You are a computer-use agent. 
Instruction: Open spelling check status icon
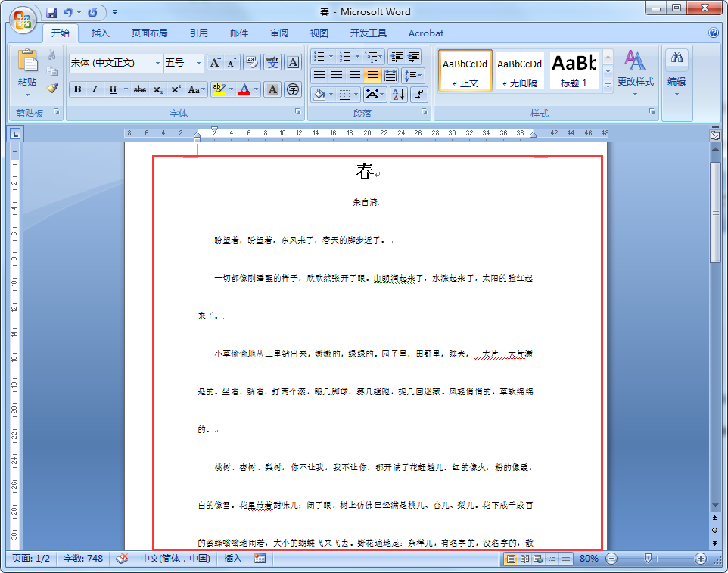click(x=122, y=558)
